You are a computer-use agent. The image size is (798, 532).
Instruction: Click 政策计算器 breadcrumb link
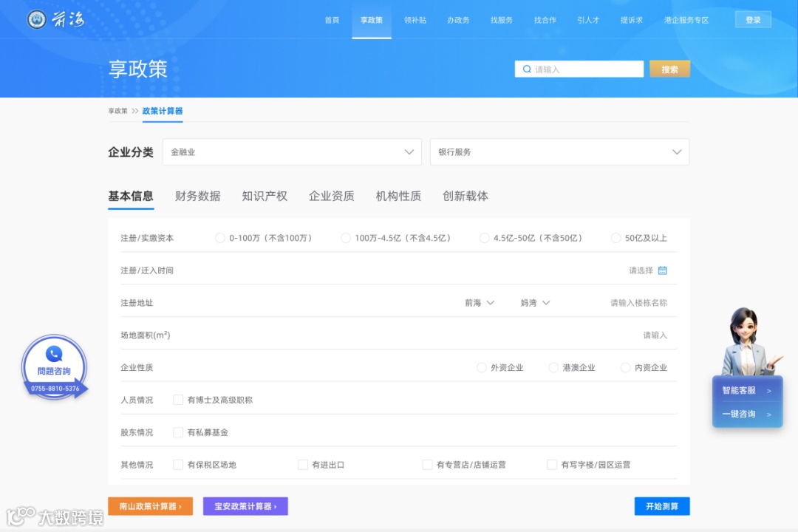[x=163, y=111]
